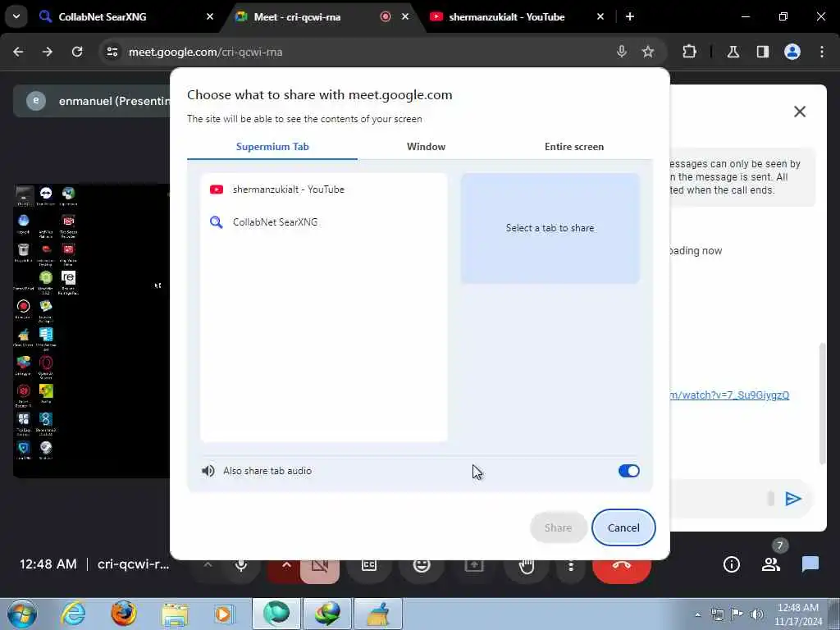Reload the Meet page
The height and width of the screenshot is (630, 840).
(x=77, y=52)
